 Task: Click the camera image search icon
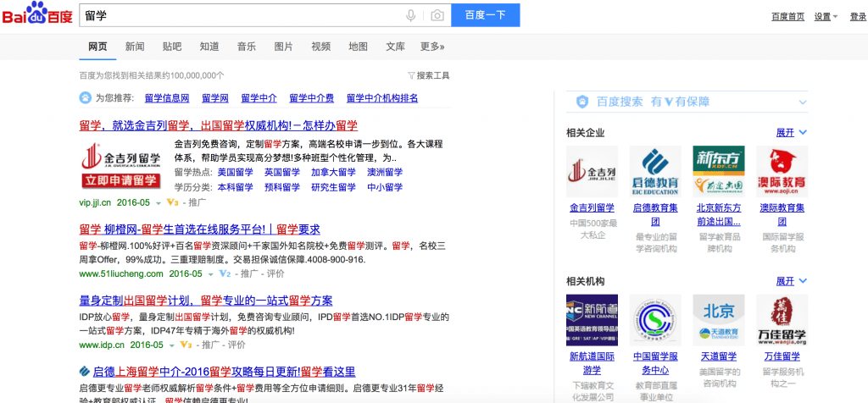tap(437, 15)
